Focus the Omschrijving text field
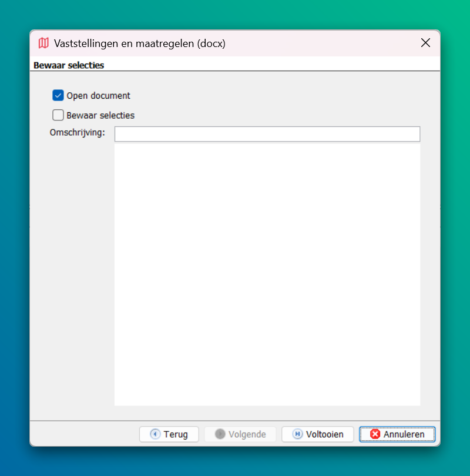 [267, 134]
